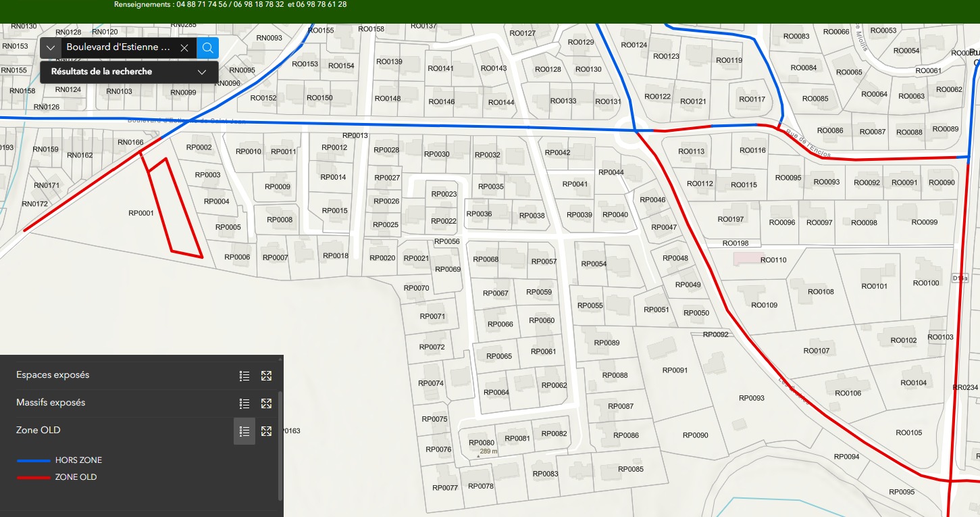Click parcel RP0093 on the map
The width and height of the screenshot is (980, 517).
[x=751, y=399]
